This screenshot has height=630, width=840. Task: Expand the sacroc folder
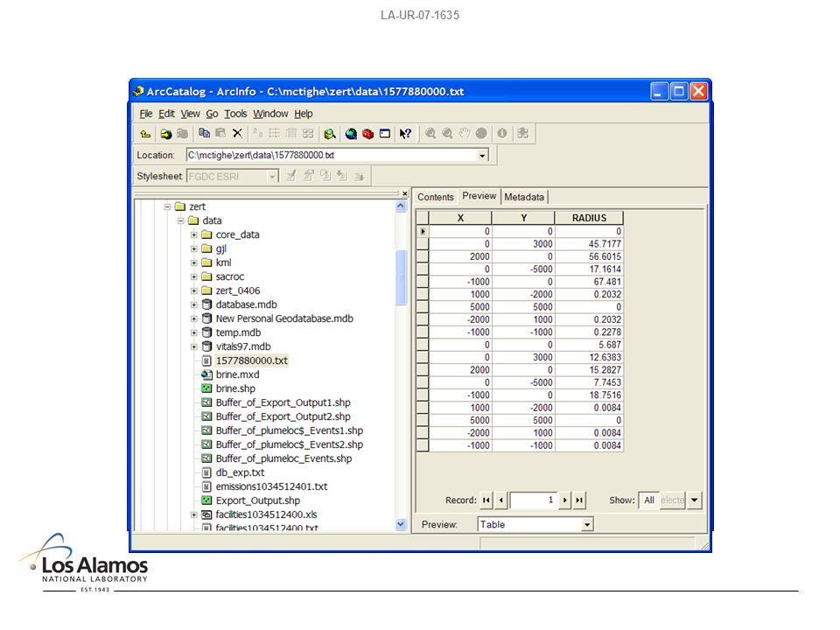pos(194,276)
